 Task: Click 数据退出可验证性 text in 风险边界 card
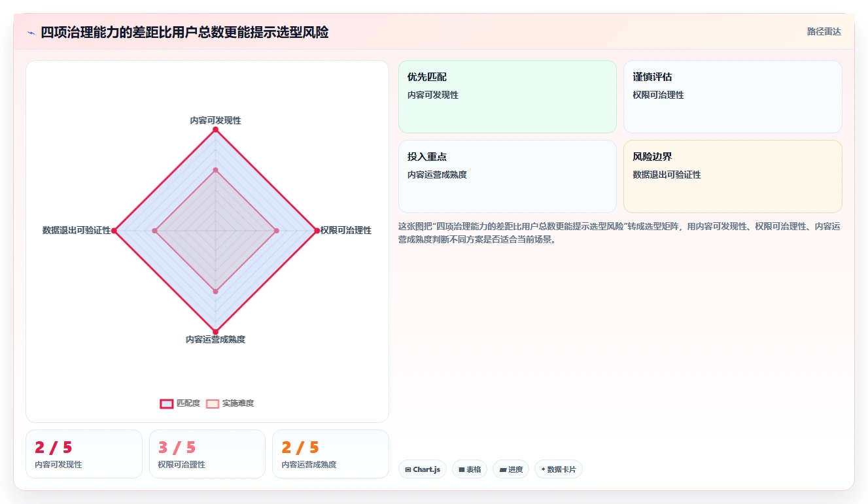coord(667,175)
